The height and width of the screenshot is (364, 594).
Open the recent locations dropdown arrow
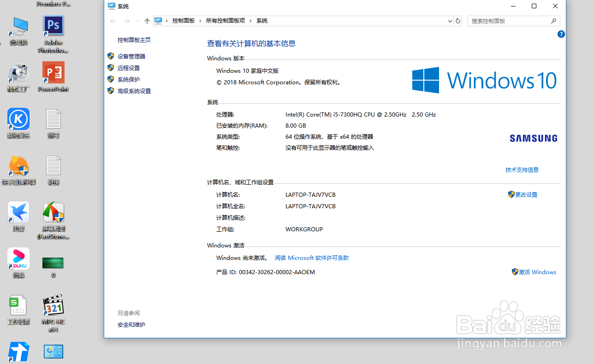click(137, 21)
